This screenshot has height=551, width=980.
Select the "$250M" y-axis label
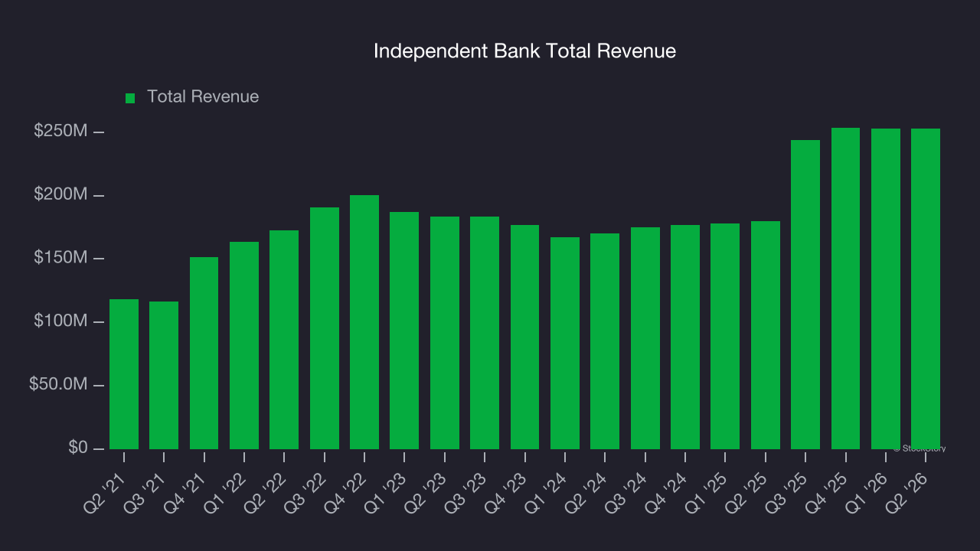(60, 132)
